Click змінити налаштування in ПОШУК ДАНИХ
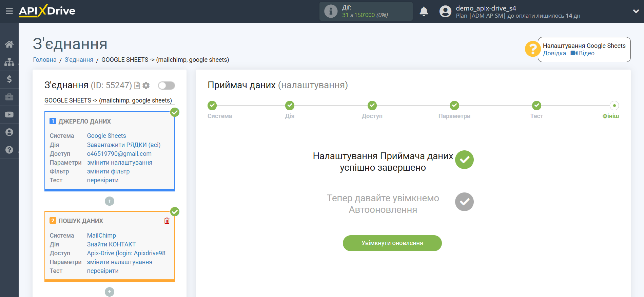 tap(120, 262)
